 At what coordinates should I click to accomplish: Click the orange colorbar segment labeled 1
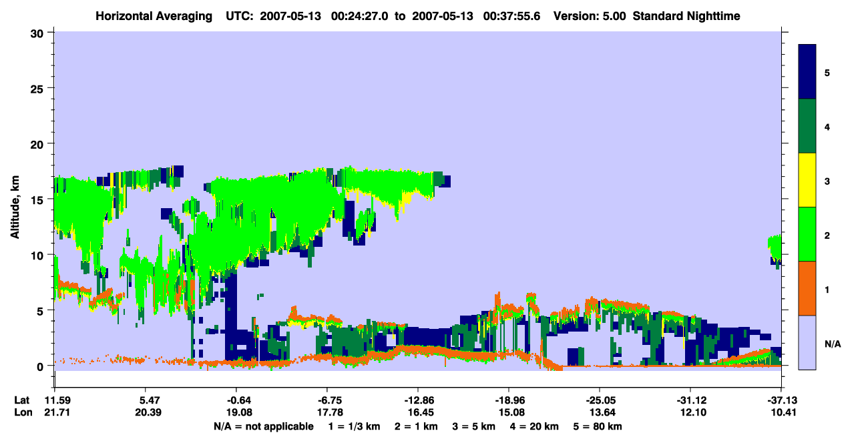(807, 288)
